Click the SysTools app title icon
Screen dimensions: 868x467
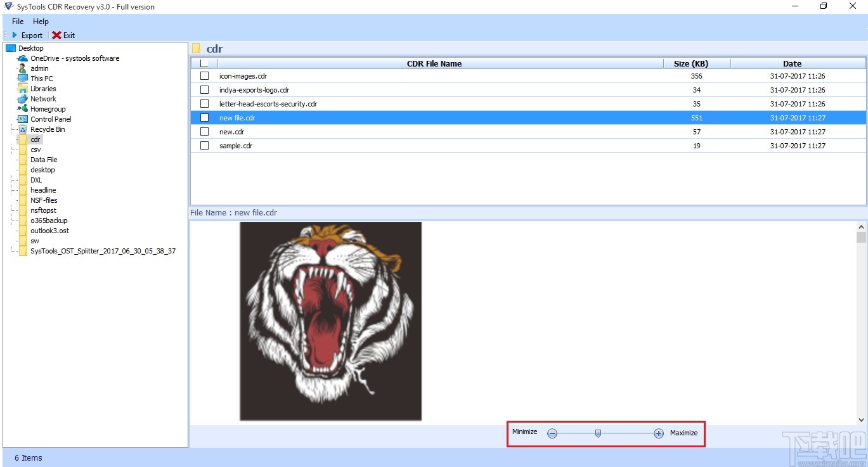click(8, 6)
